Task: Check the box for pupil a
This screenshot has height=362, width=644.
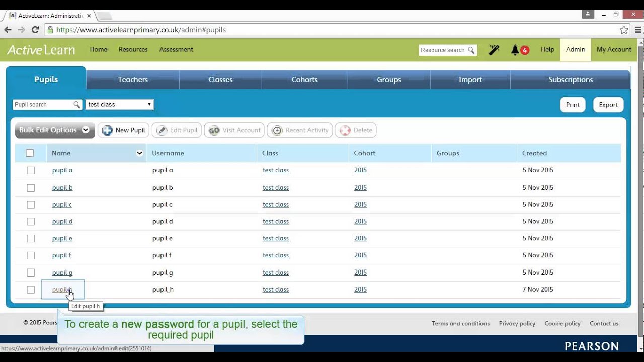Action: coord(31,170)
